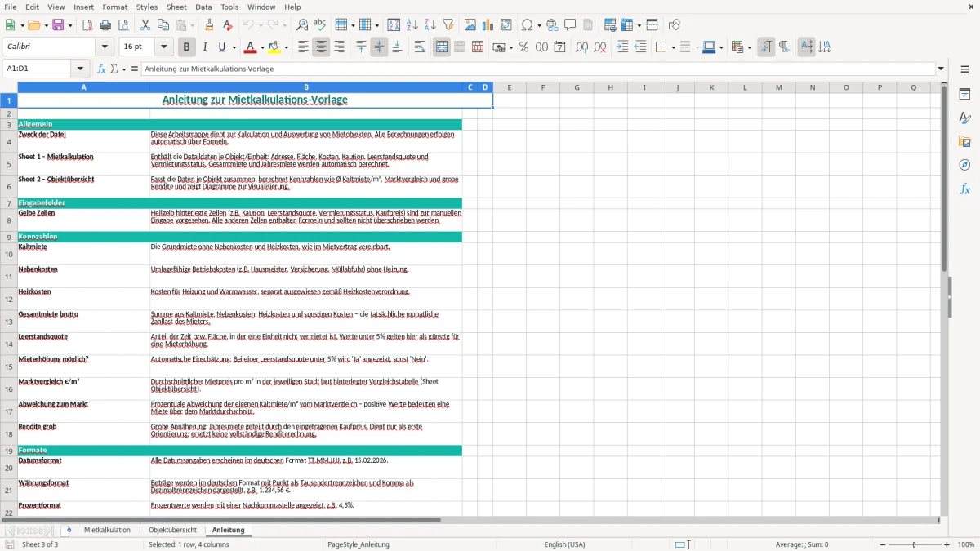Enable AutoFilter with the funnel icon
Image resolution: width=980 pixels, height=551 pixels.
point(448,25)
